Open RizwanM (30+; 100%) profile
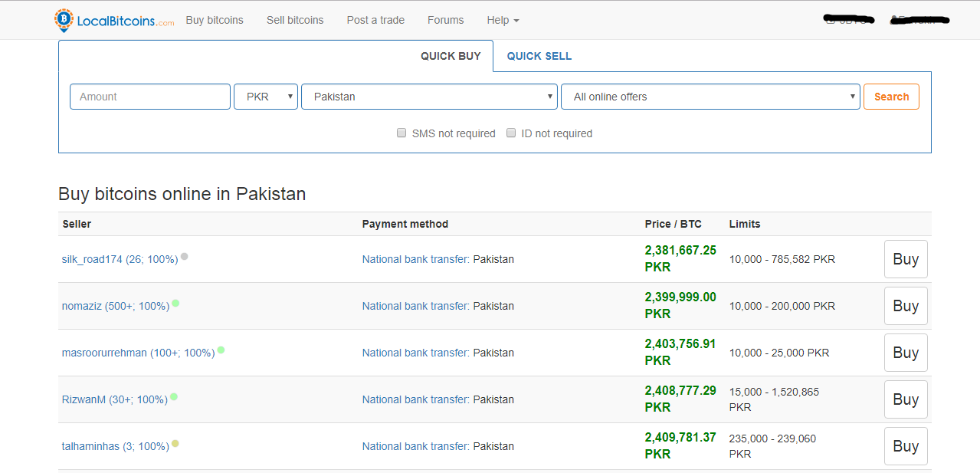 click(x=115, y=399)
